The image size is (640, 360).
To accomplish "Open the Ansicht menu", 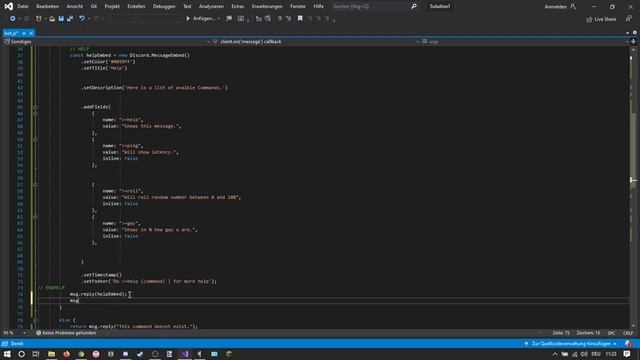I will click(75, 7).
